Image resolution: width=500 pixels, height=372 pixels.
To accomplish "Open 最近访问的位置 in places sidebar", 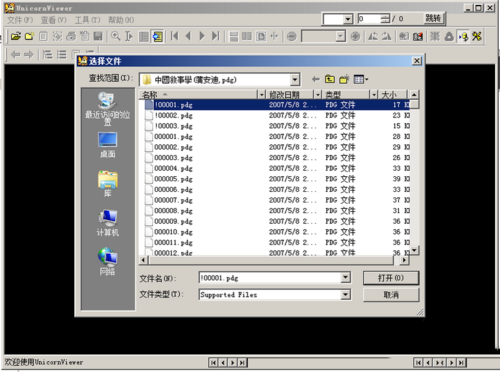I will click(x=108, y=109).
